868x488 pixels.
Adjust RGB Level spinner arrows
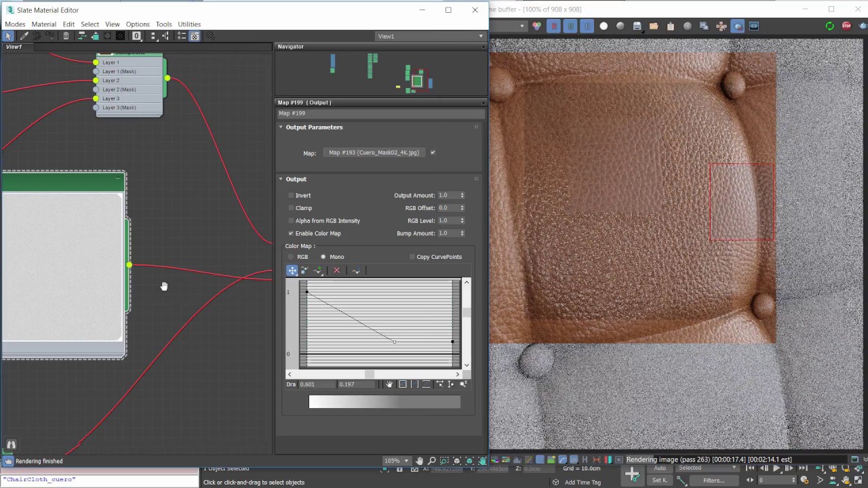(x=462, y=221)
